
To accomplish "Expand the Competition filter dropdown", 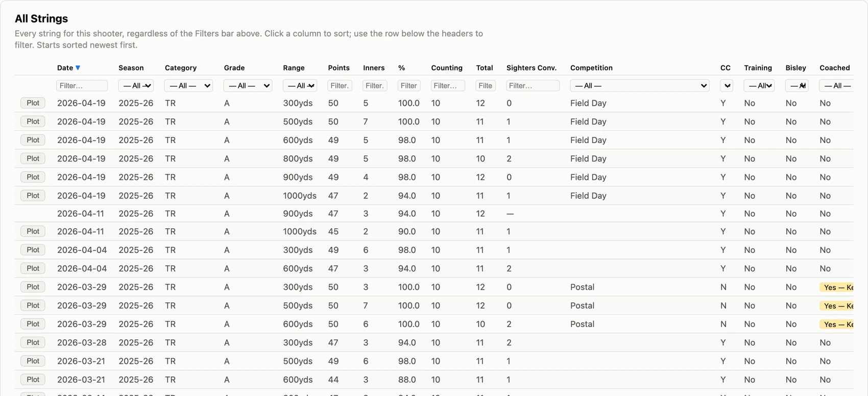I will [x=640, y=86].
